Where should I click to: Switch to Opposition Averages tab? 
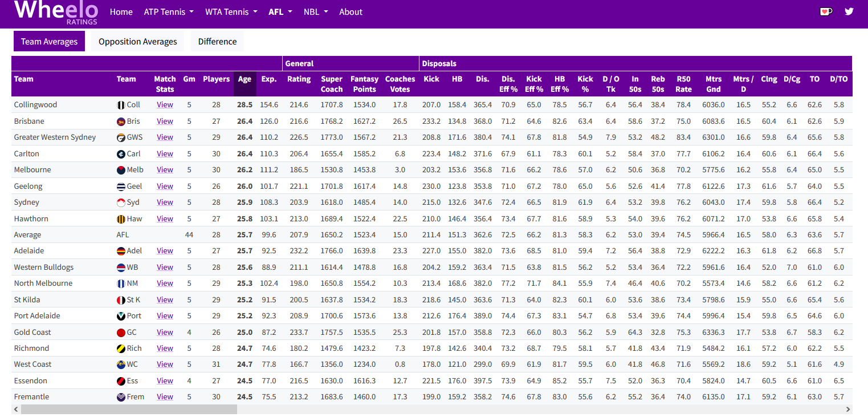click(x=138, y=42)
